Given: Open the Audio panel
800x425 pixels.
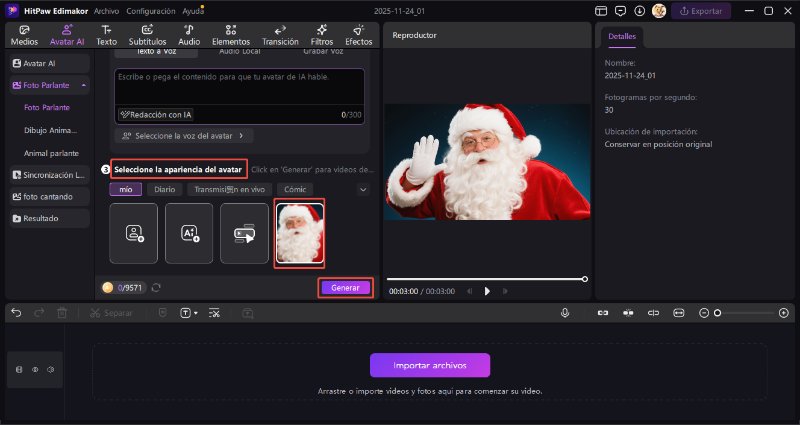Looking at the screenshot, I should click(189, 35).
